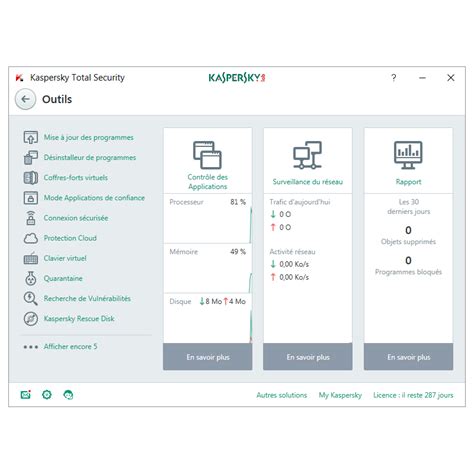The height and width of the screenshot is (474, 474).
Task: Click En savoir plus under Rapport
Action: (x=408, y=357)
